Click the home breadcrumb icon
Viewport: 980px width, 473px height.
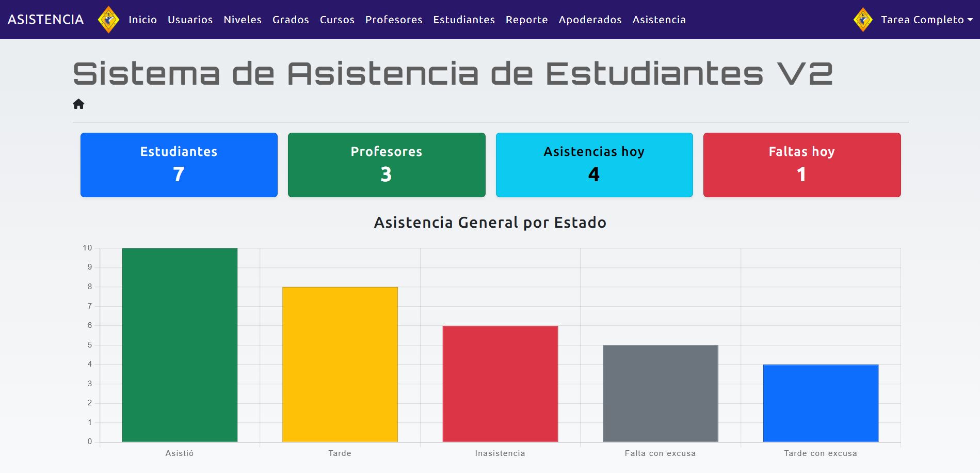78,104
